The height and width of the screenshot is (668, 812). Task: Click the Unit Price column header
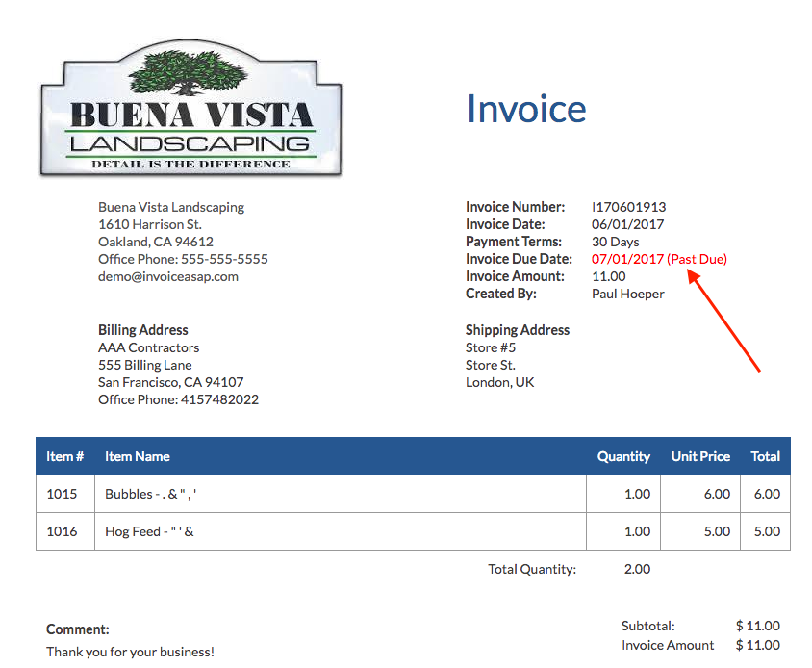tap(700, 456)
